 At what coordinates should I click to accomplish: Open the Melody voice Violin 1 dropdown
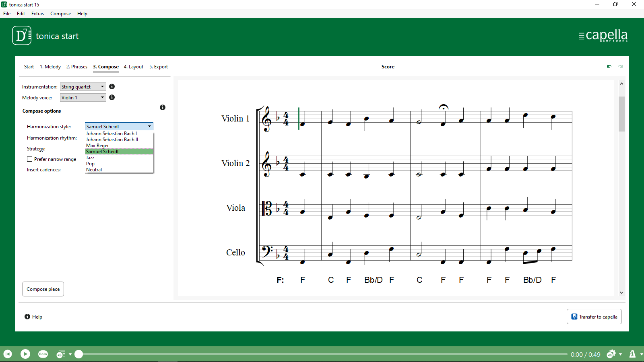tap(83, 98)
